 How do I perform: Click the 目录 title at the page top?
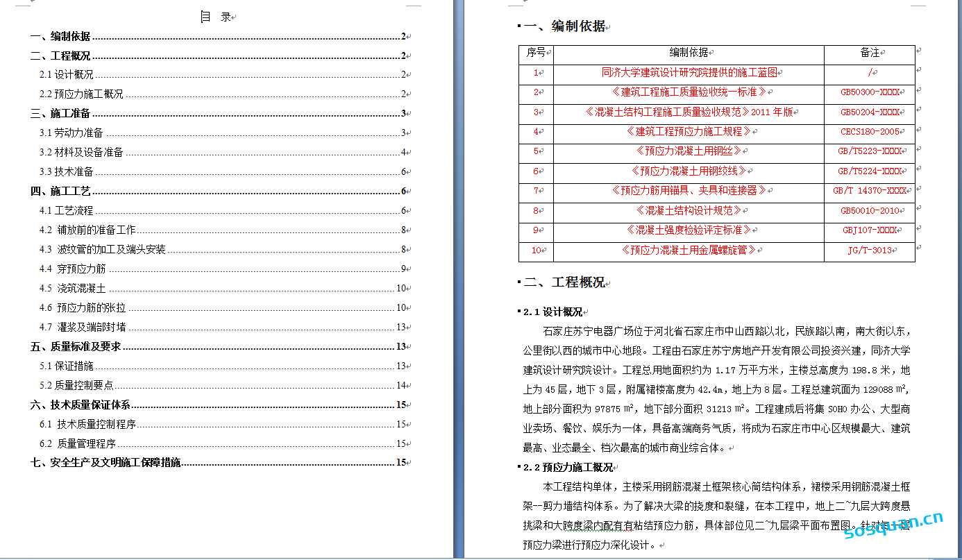pyautogui.click(x=216, y=17)
